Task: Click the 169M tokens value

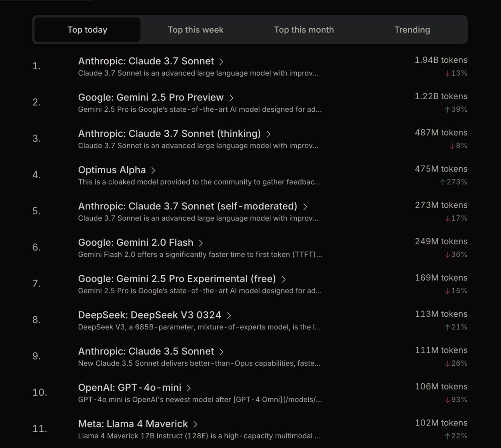Action: 441,277
